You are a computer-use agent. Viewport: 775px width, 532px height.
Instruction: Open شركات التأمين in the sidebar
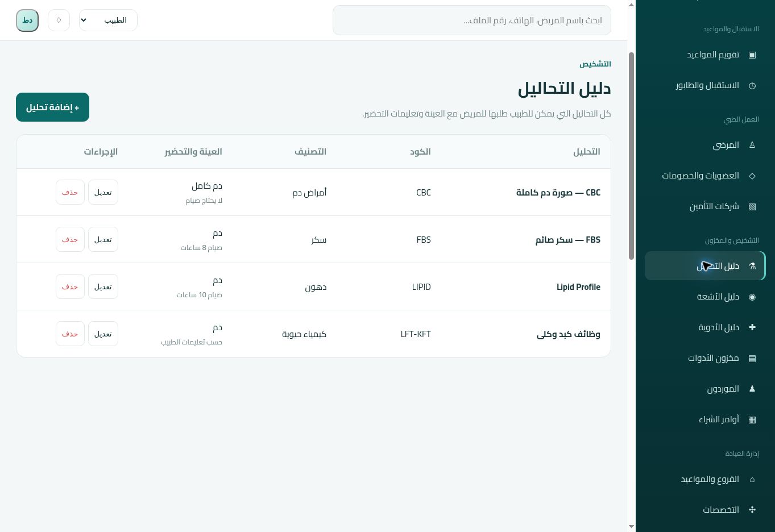click(x=705, y=206)
